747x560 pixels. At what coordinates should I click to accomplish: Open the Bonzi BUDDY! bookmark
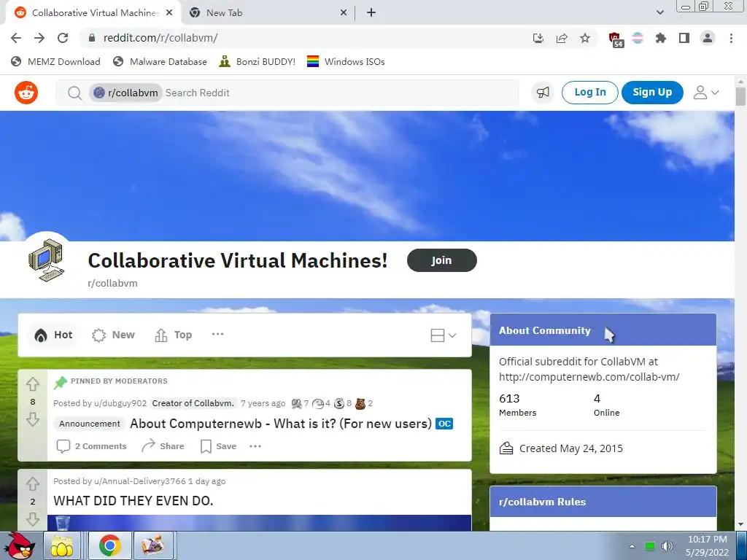(x=258, y=62)
